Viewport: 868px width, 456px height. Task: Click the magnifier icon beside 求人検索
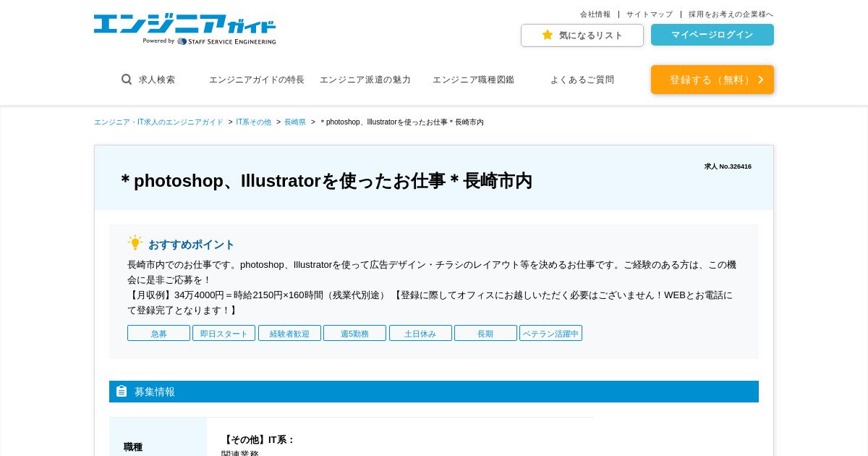coord(127,80)
